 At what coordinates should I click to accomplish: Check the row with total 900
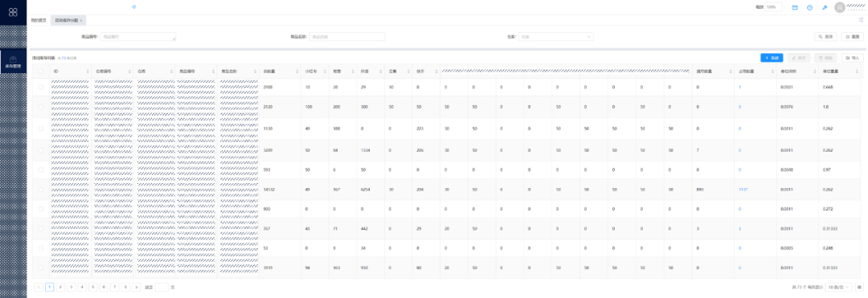[x=40, y=209]
